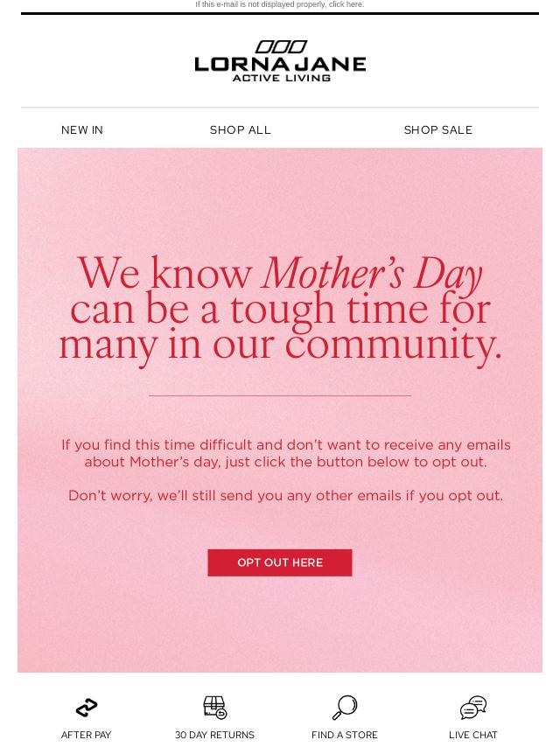The width and height of the screenshot is (560, 747).
Task: Open the NEW IN menu link
Action: pyautogui.click(x=82, y=130)
